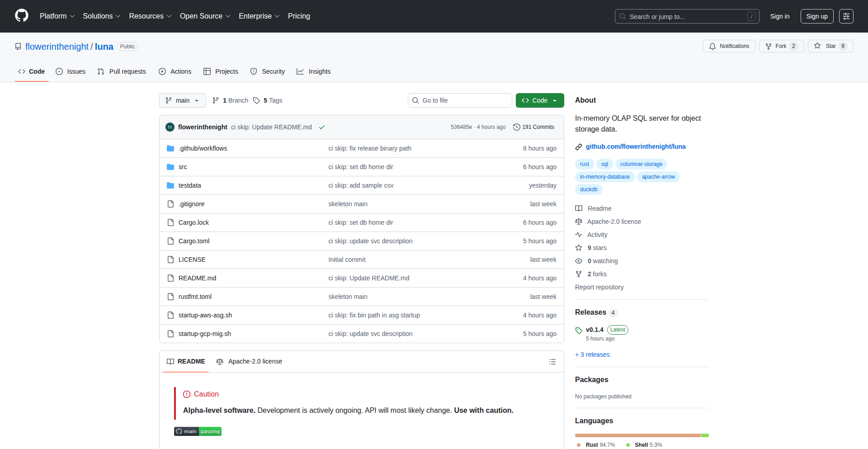Viewport: 868px width, 449px height.
Task: Click the columnar-storage topic tag
Action: tap(641, 164)
